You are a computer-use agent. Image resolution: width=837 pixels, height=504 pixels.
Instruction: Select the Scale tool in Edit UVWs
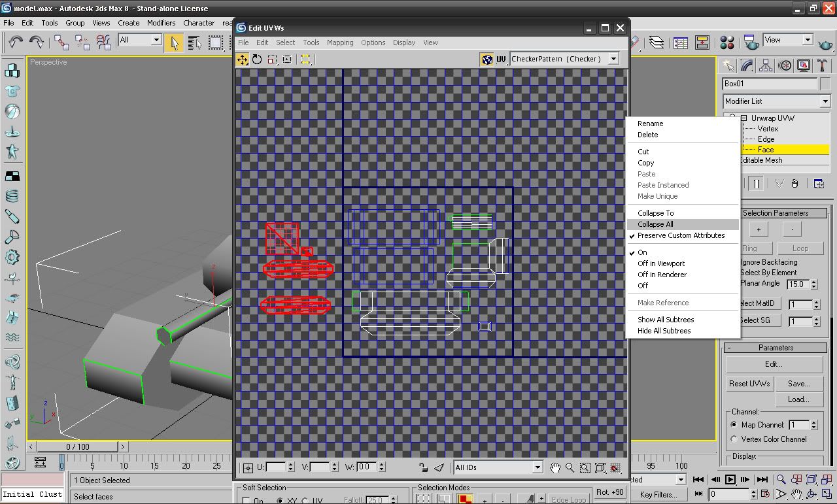tap(272, 59)
